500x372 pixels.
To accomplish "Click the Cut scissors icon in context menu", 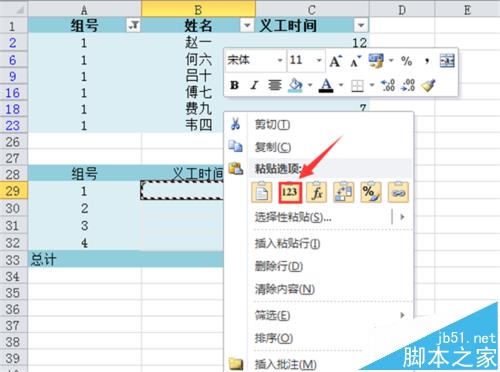I will (x=235, y=124).
